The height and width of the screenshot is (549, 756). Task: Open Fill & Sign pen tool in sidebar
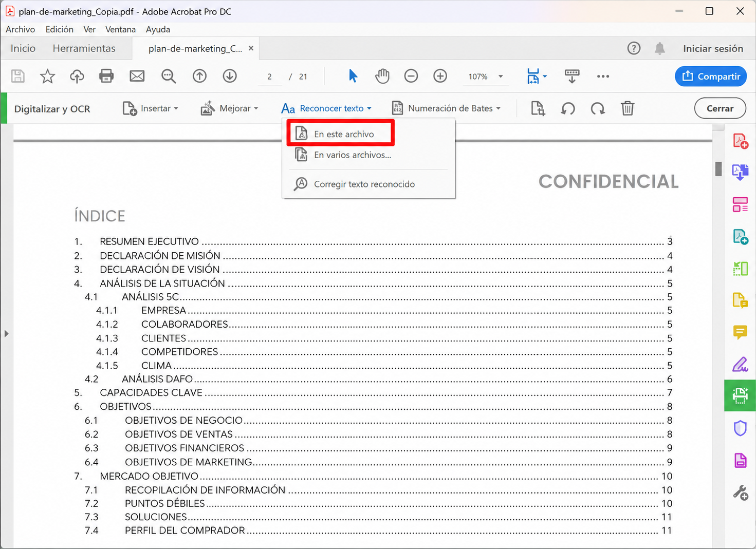(740, 364)
